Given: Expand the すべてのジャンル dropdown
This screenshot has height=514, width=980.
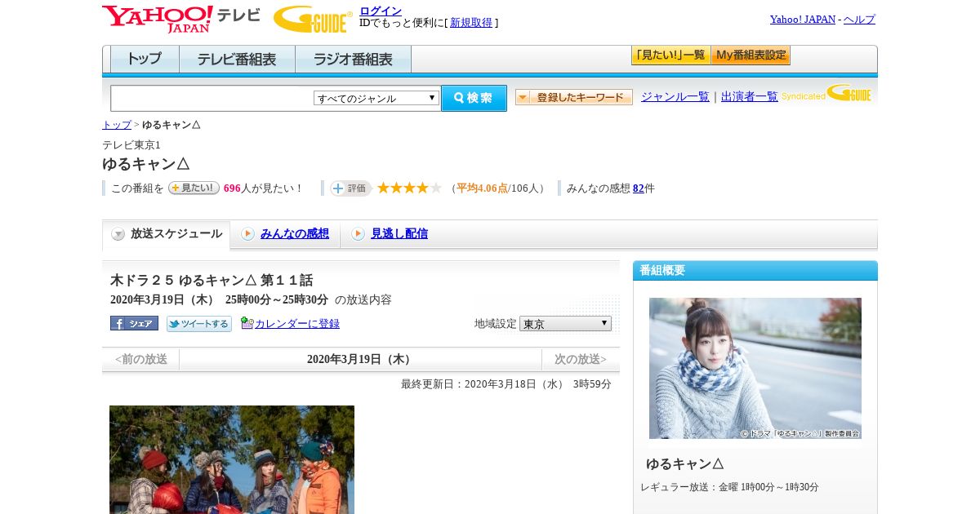Looking at the screenshot, I should tap(376, 98).
